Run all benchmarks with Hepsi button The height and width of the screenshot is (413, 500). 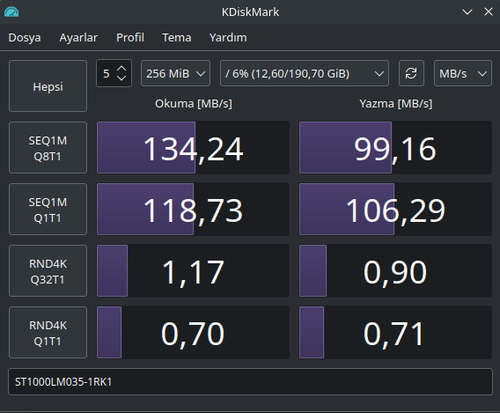(48, 86)
